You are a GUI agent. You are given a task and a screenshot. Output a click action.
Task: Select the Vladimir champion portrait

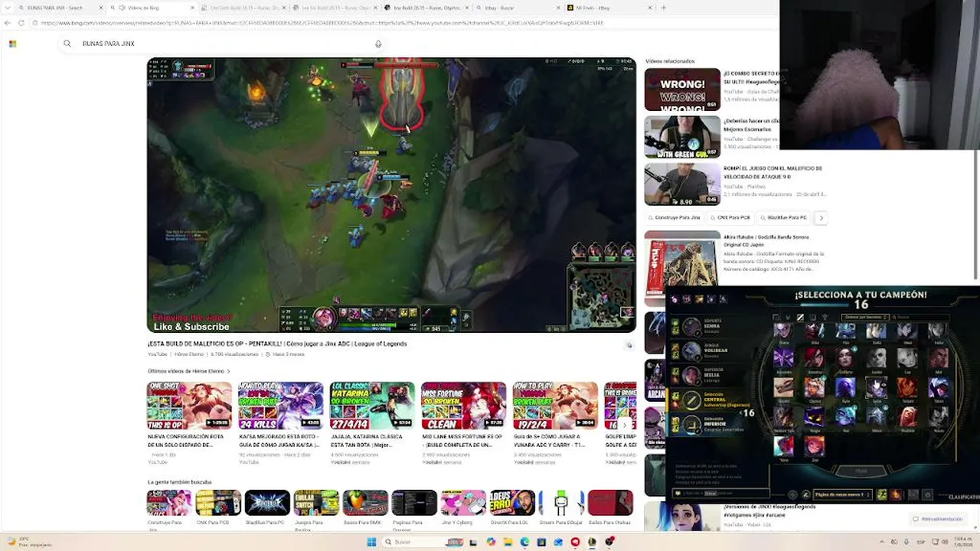point(907,416)
